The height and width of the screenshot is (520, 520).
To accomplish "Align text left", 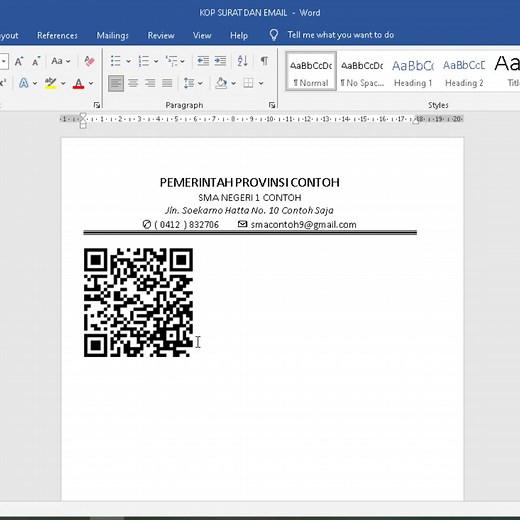I will pos(116,83).
